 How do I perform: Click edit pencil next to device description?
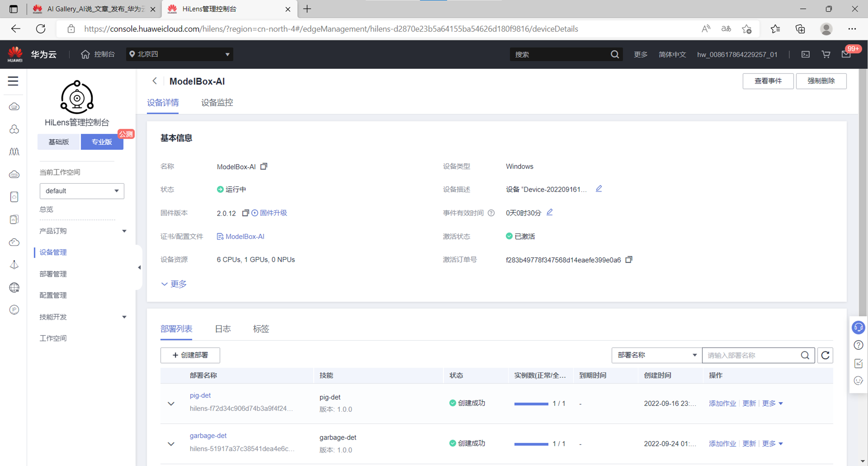[x=599, y=189]
